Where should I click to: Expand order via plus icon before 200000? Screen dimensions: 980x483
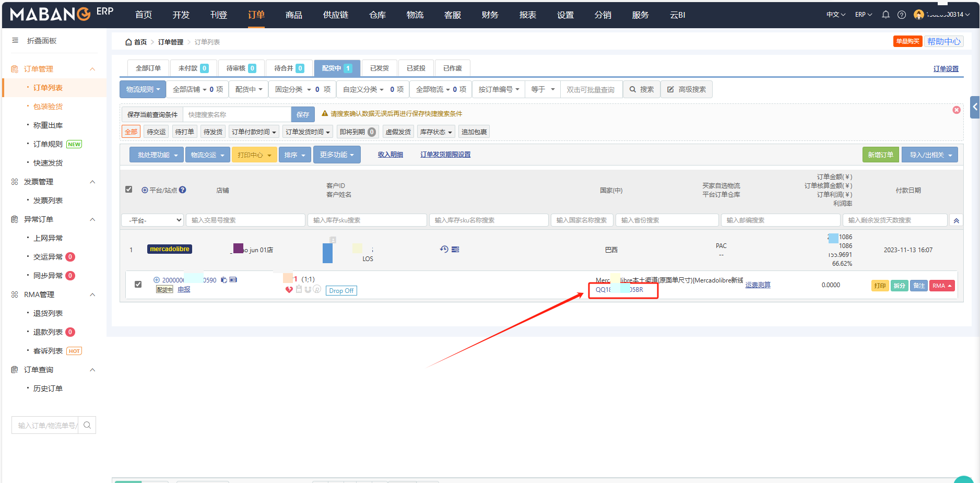tap(157, 280)
